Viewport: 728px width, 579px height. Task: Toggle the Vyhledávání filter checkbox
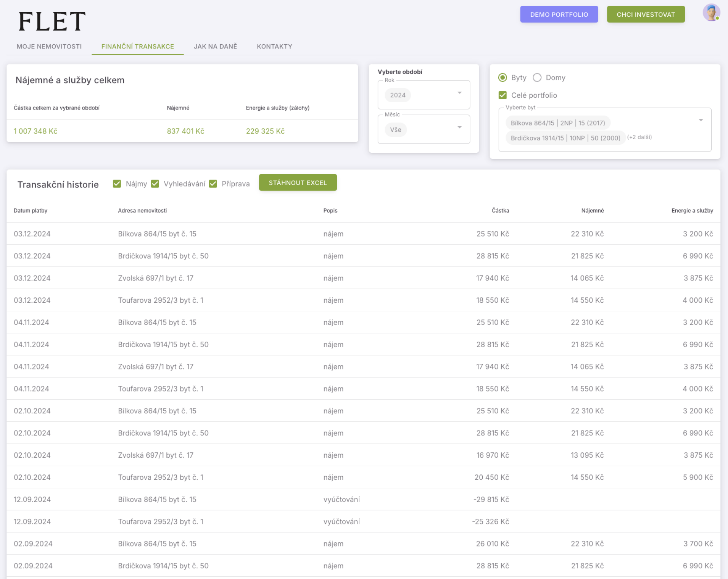tap(155, 184)
